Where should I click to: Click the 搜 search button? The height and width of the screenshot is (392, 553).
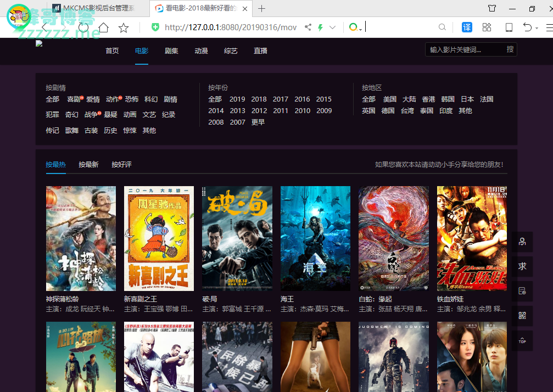pos(510,49)
